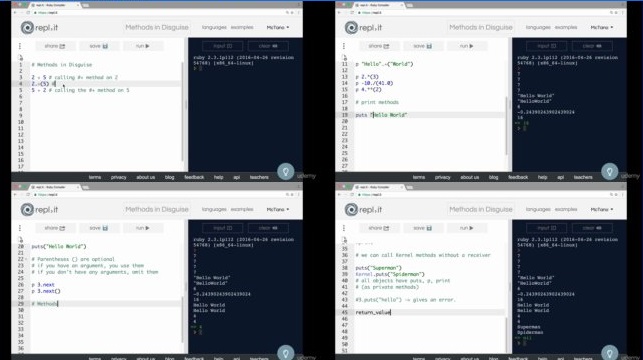Open McTano dropdown in the p 3.next window
Image resolution: width=643 pixels, height=360 pixels.
[278, 210]
